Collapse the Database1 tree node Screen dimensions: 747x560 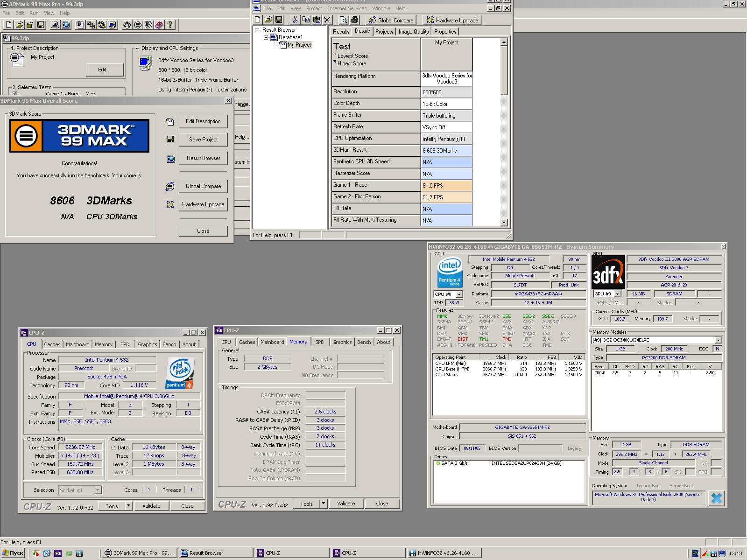(266, 37)
